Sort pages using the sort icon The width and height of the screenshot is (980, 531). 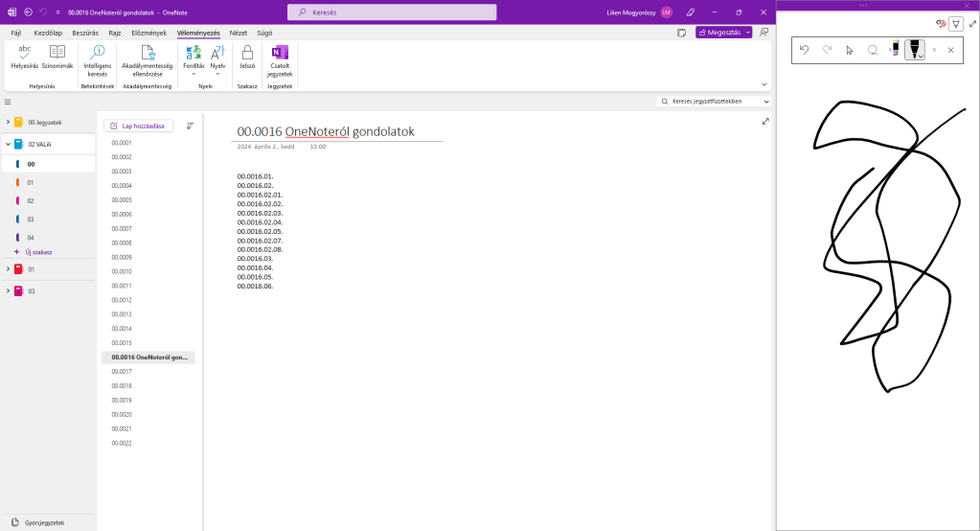(x=190, y=126)
